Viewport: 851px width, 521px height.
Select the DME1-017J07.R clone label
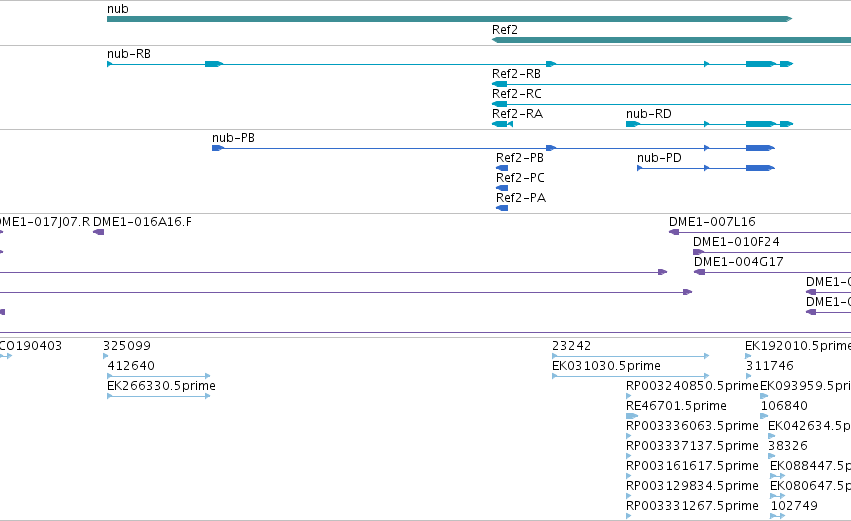(x=45, y=222)
